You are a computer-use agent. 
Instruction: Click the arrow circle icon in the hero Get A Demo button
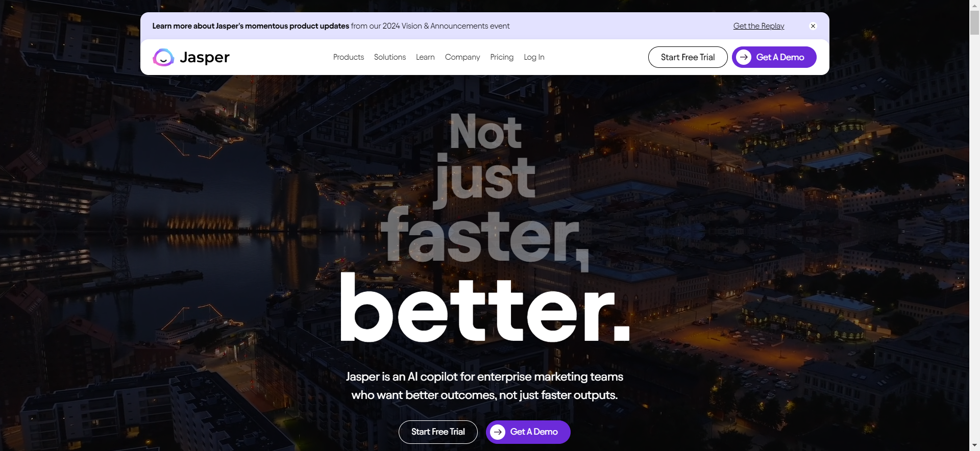tap(498, 432)
